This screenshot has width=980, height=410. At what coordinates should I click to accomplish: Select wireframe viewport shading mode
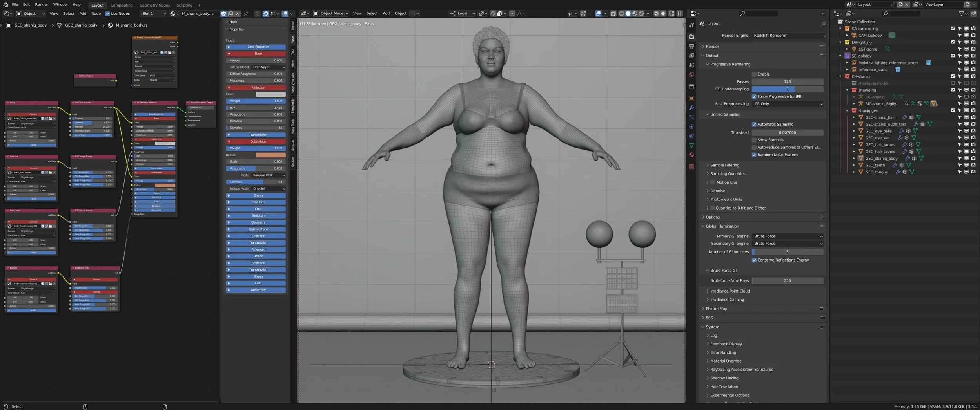(621, 13)
